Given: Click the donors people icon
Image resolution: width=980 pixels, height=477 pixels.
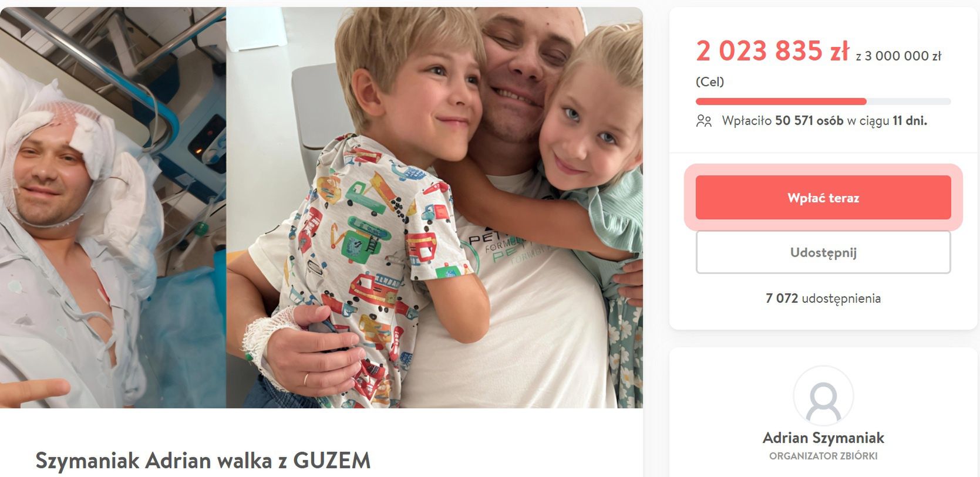Looking at the screenshot, I should coord(703,121).
